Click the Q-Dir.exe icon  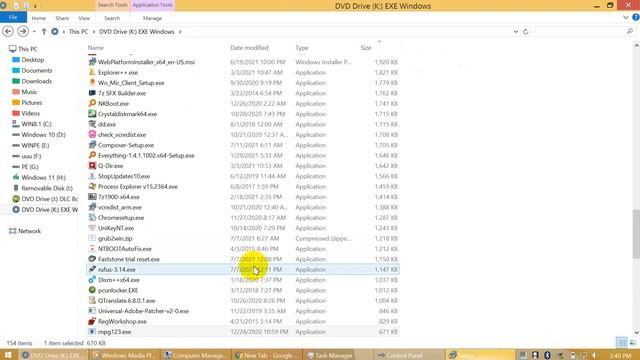click(92, 166)
